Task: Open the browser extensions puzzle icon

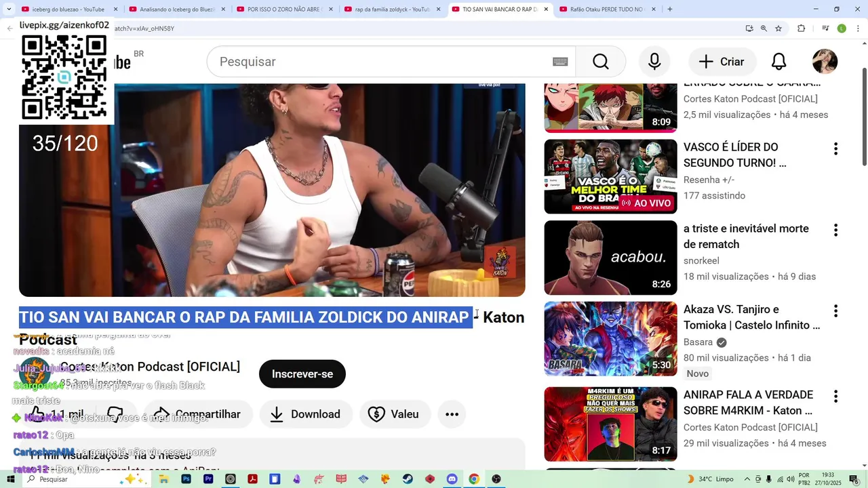Action: point(801,28)
